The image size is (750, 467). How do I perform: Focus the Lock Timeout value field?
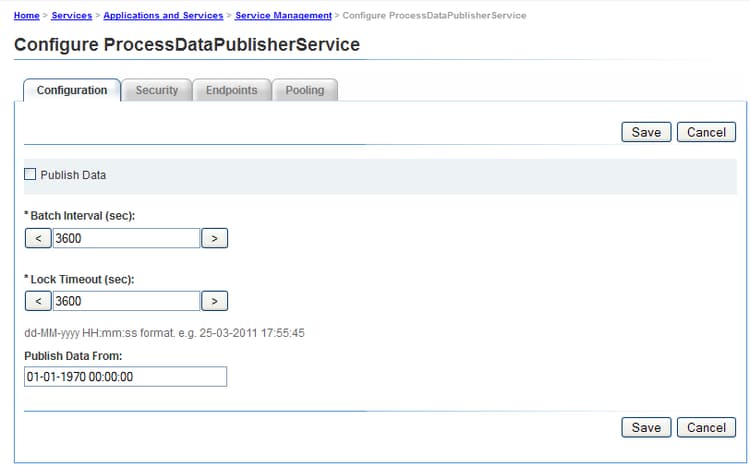(126, 301)
